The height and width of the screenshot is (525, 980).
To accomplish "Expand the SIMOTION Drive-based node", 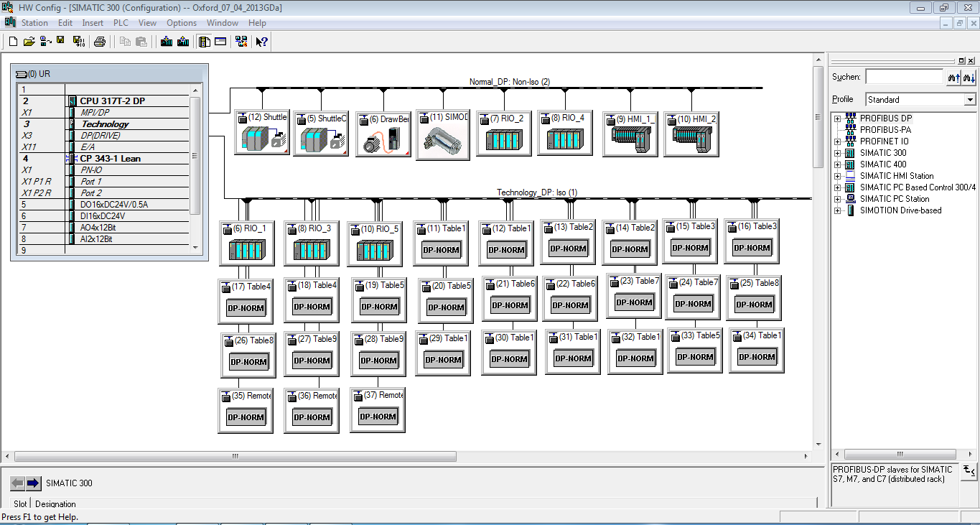I will click(x=837, y=210).
